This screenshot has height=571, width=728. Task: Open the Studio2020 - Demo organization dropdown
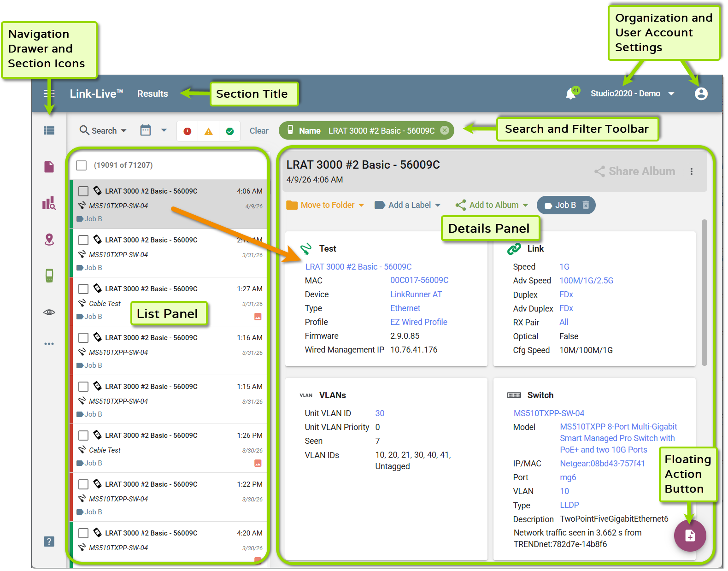632,94
